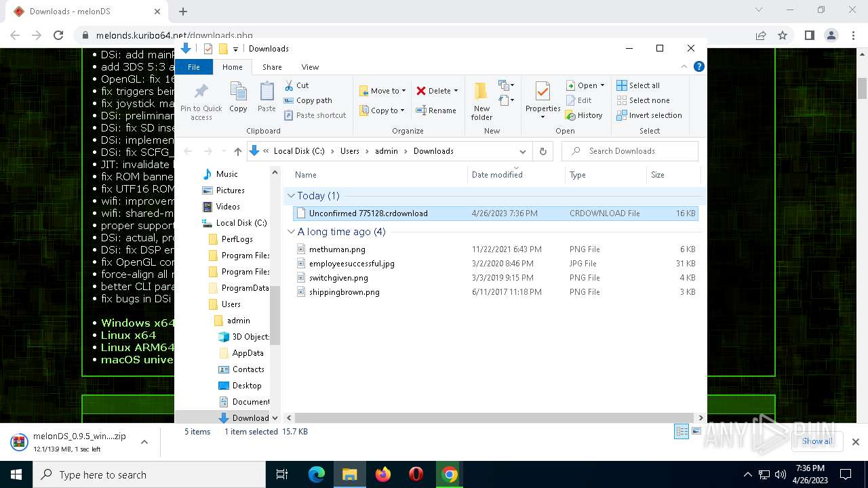Screen dimensions: 868x488
Task: Switch to Details view layout icon
Action: coord(682,432)
